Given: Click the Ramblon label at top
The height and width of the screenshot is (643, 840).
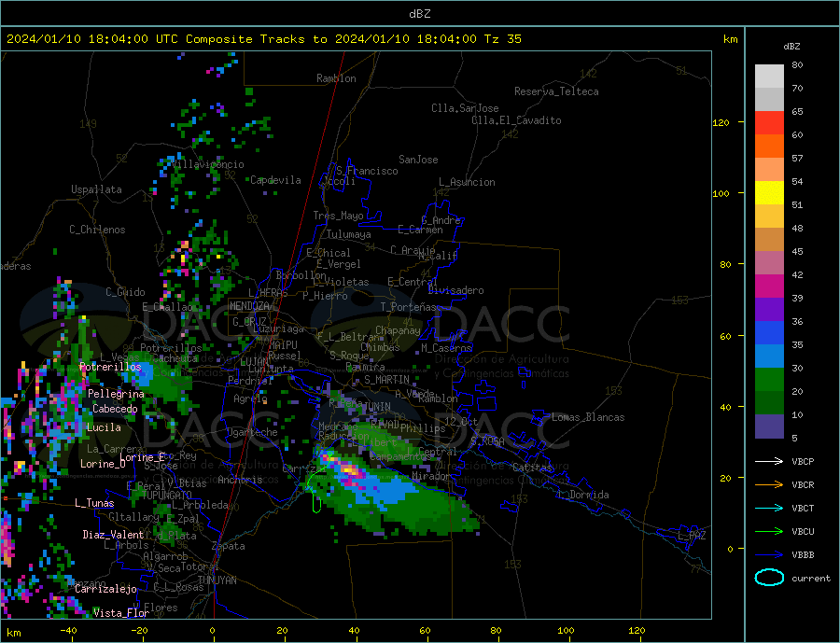Looking at the screenshot, I should pyautogui.click(x=336, y=78).
